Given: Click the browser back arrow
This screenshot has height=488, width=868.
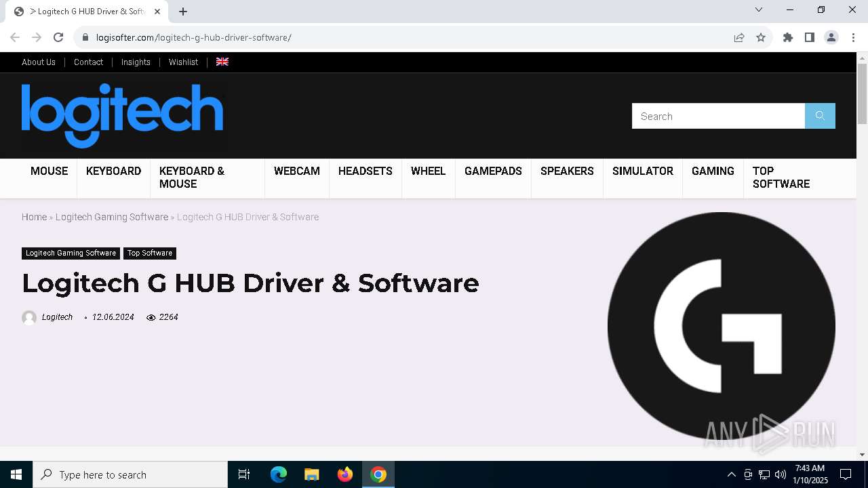Looking at the screenshot, I should [x=15, y=37].
